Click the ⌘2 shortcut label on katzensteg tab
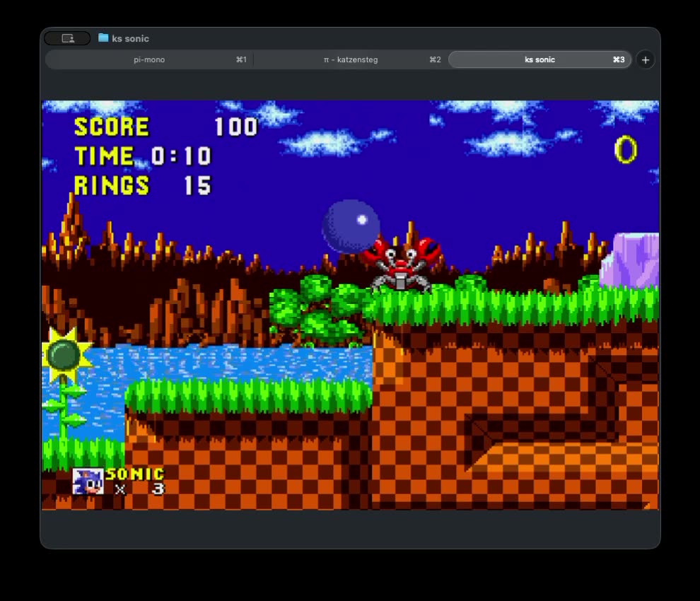 436,60
